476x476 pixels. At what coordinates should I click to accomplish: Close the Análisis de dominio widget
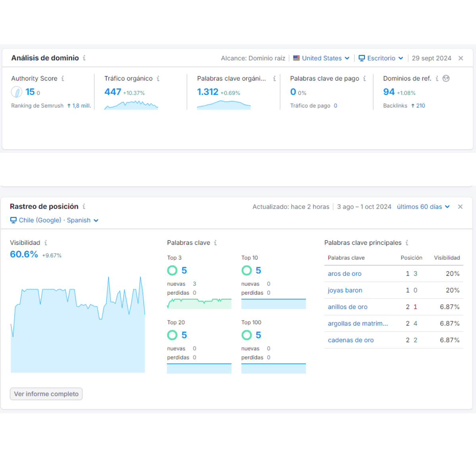pyautogui.click(x=461, y=58)
